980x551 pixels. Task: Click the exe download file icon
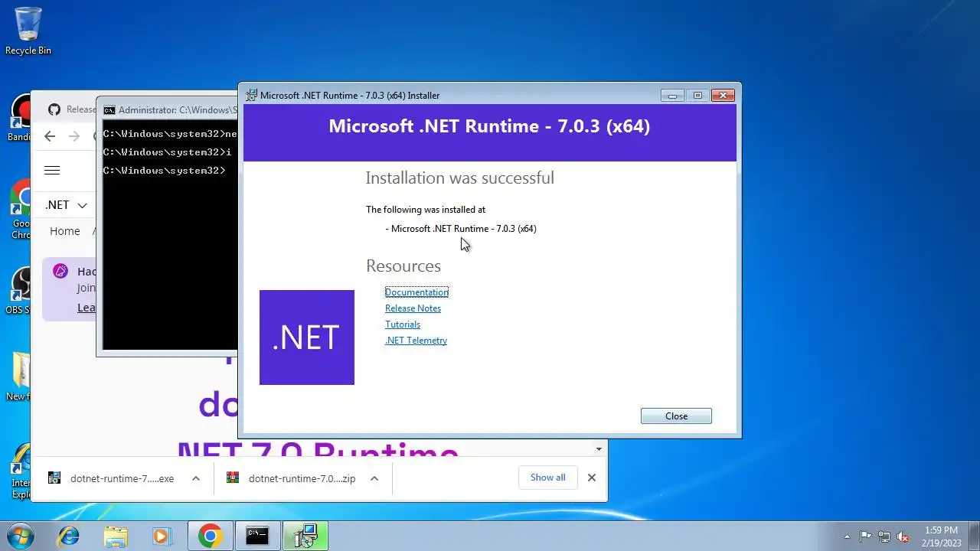point(54,478)
